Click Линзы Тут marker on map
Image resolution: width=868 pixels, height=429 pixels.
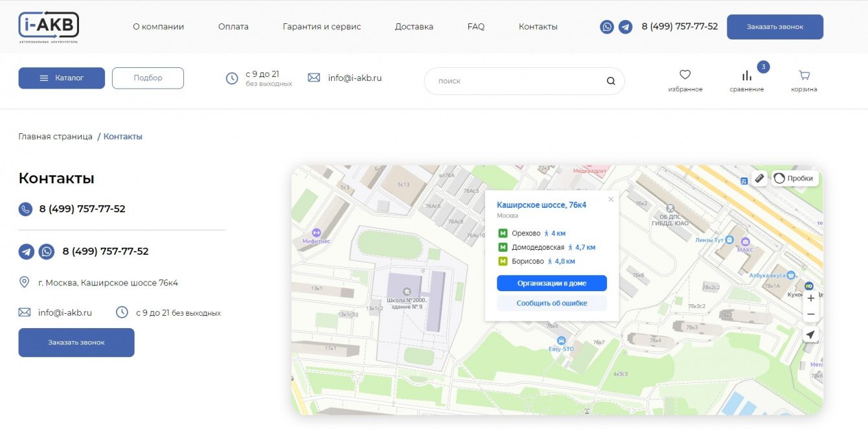click(730, 239)
